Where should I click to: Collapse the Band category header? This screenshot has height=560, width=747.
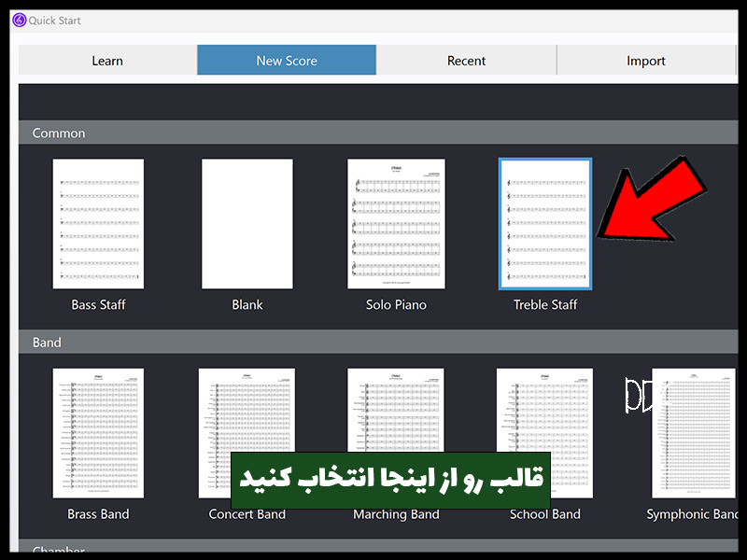47,342
